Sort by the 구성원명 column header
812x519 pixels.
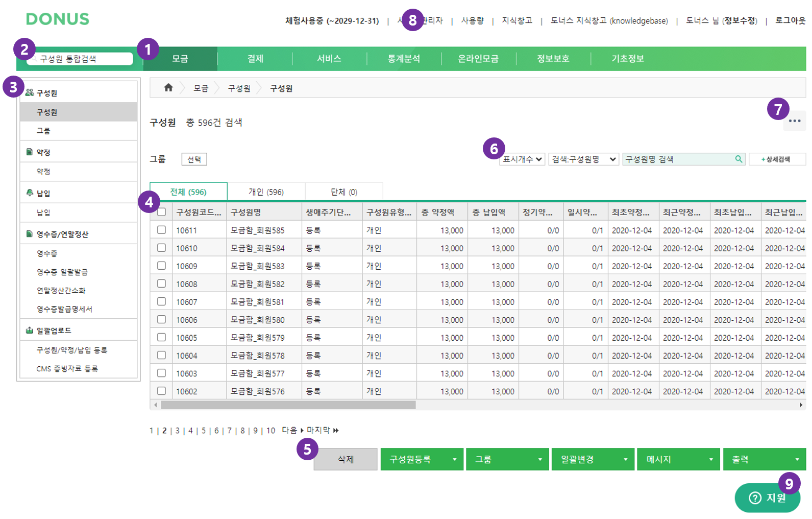pyautogui.click(x=264, y=212)
